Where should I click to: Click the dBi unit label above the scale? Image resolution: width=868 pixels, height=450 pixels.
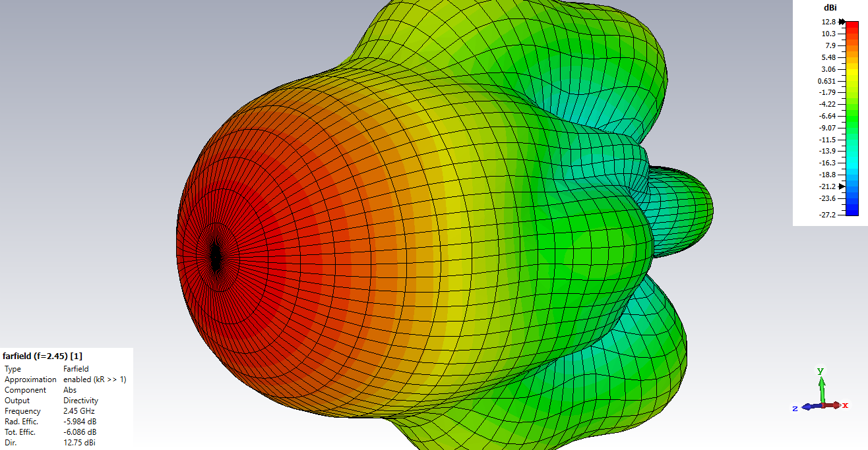pos(830,8)
